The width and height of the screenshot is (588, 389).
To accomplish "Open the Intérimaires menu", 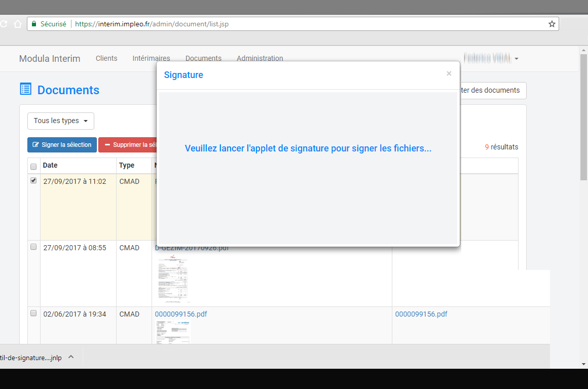I will (x=151, y=59).
